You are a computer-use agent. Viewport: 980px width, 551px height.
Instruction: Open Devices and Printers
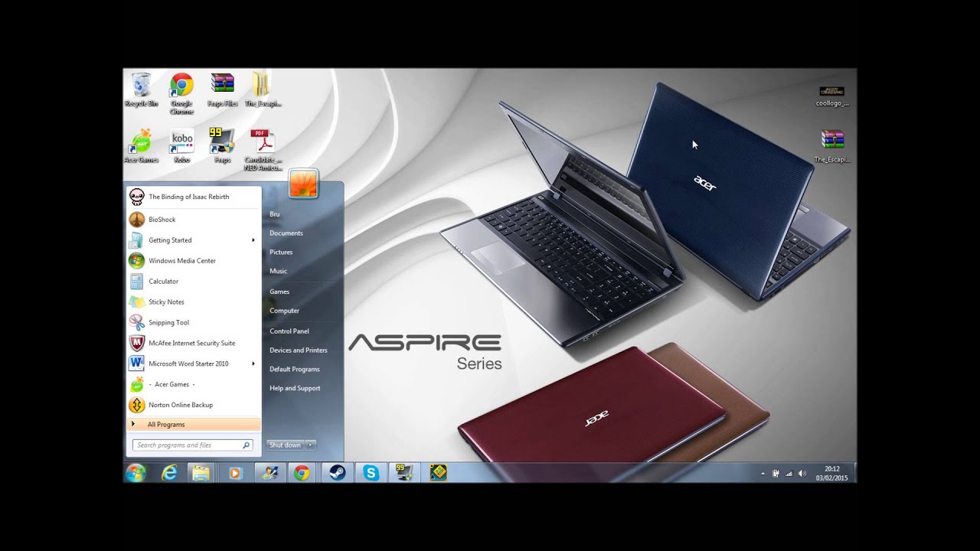[x=299, y=350]
